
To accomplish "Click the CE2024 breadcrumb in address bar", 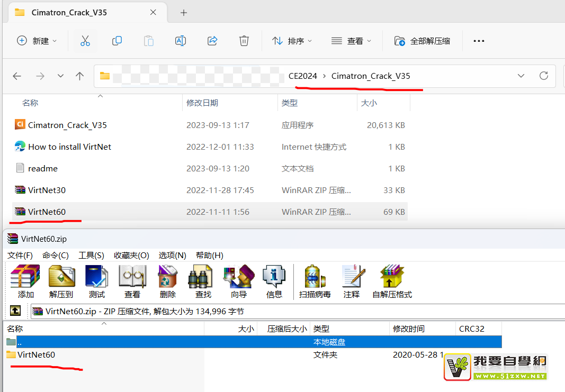I will [x=303, y=76].
